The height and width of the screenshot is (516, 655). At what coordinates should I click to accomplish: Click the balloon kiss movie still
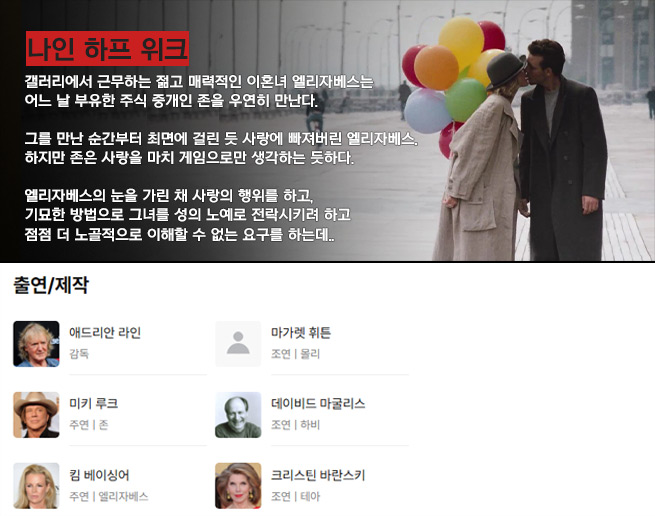point(526,130)
